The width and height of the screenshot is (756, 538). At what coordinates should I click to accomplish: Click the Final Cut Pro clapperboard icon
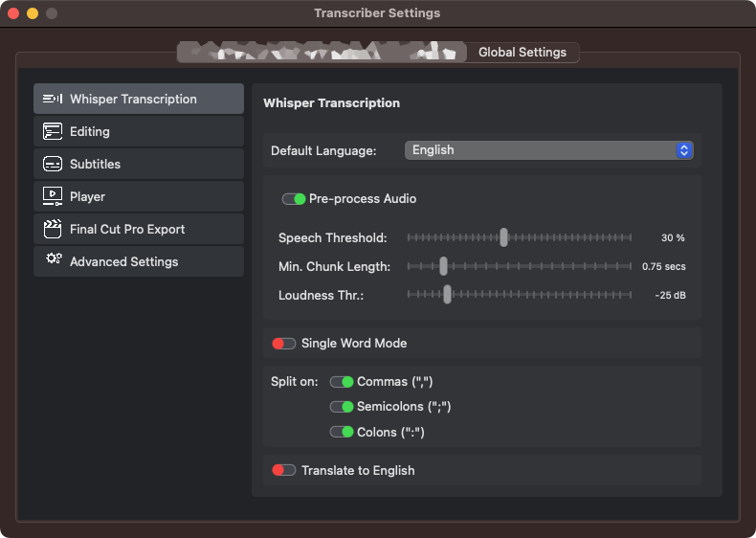(52, 229)
